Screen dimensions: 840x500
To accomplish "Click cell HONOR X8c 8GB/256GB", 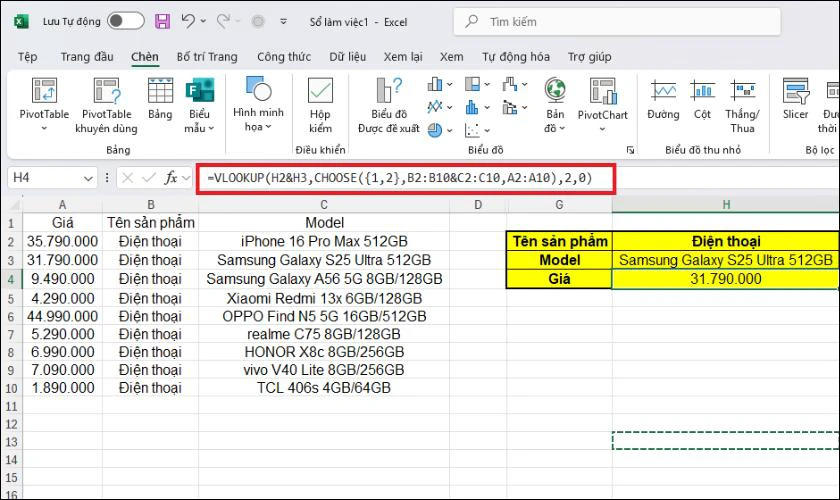I will (324, 352).
